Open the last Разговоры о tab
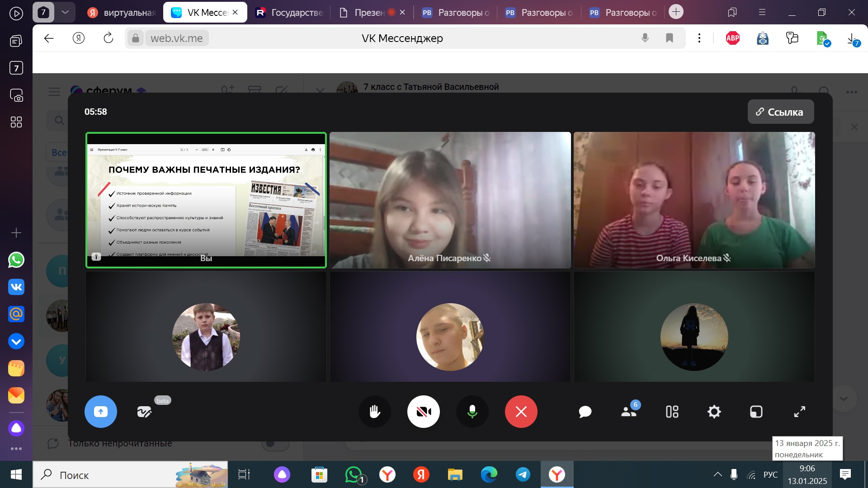 (x=623, y=13)
